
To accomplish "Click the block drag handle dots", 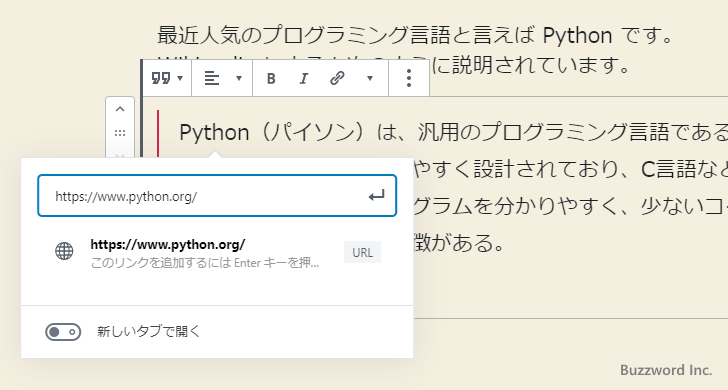I will pos(120,133).
